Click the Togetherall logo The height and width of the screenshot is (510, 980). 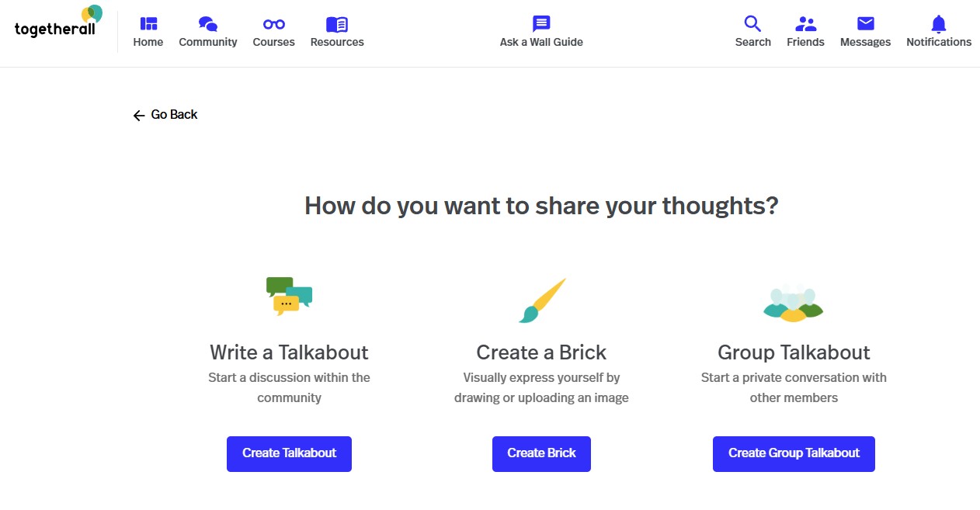point(54,25)
